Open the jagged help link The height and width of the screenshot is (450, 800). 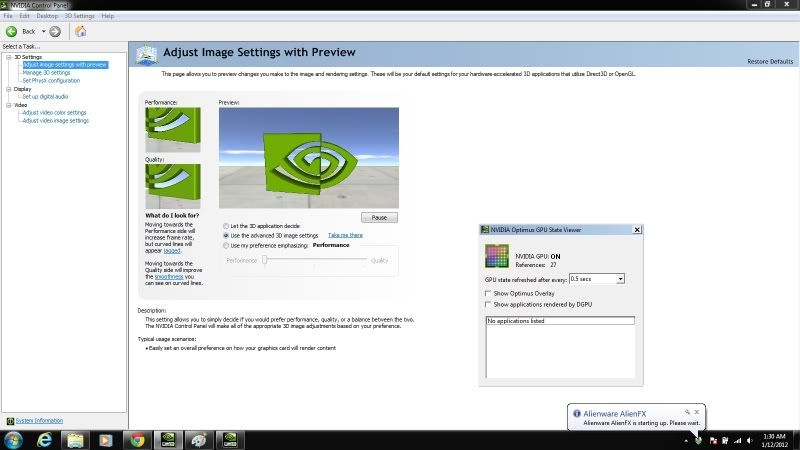click(172, 251)
